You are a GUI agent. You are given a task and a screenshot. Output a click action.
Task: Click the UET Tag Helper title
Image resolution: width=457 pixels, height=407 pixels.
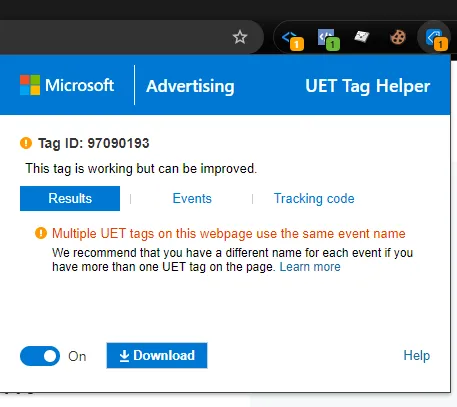pyautogui.click(x=368, y=86)
